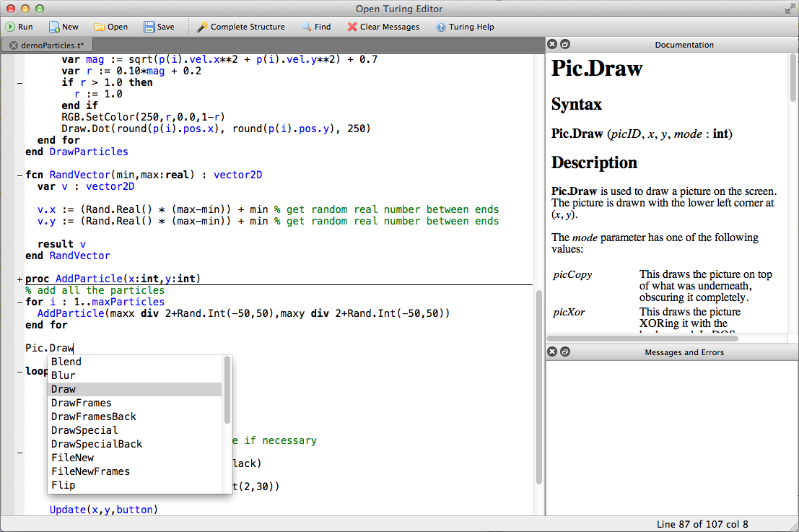Close the Documentation panel
799x532 pixels.
[552, 44]
